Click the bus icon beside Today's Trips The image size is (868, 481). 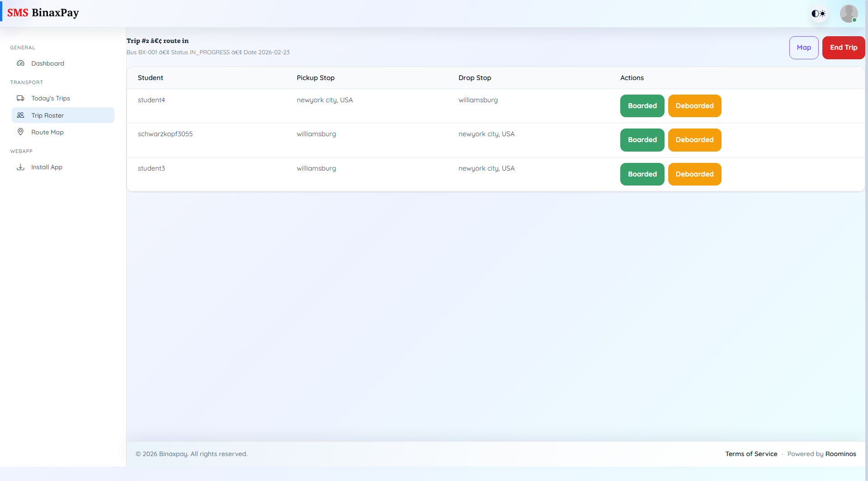pos(21,98)
